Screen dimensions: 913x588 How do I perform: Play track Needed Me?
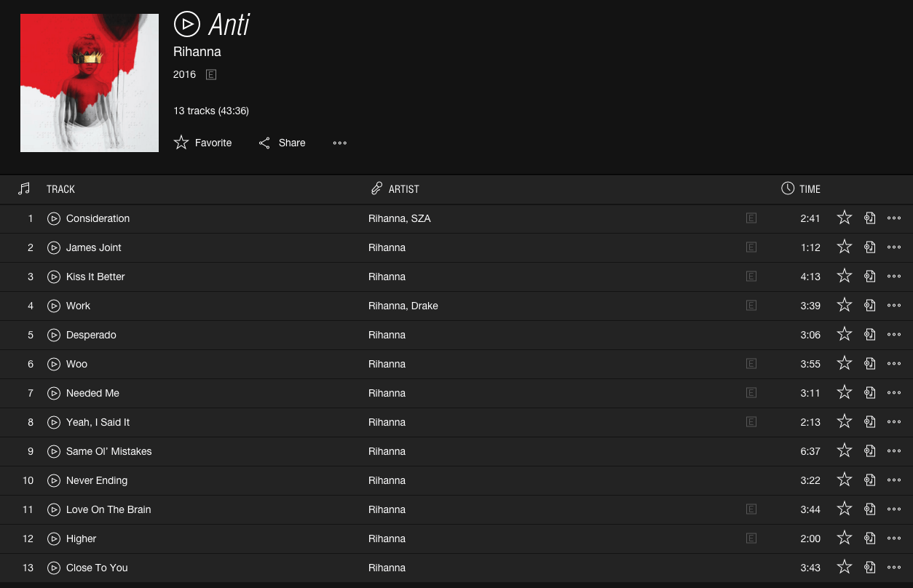(x=53, y=393)
